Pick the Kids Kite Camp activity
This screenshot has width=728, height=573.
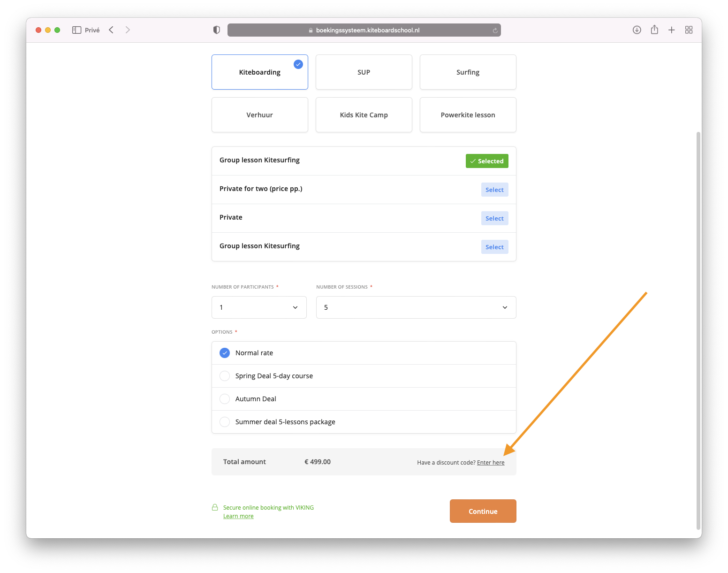[364, 115]
